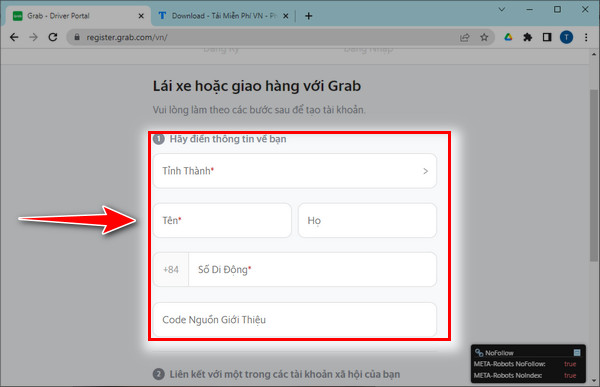Click the scrollbar down arrow
Screen dimensions: 600x387
click(x=593, y=380)
